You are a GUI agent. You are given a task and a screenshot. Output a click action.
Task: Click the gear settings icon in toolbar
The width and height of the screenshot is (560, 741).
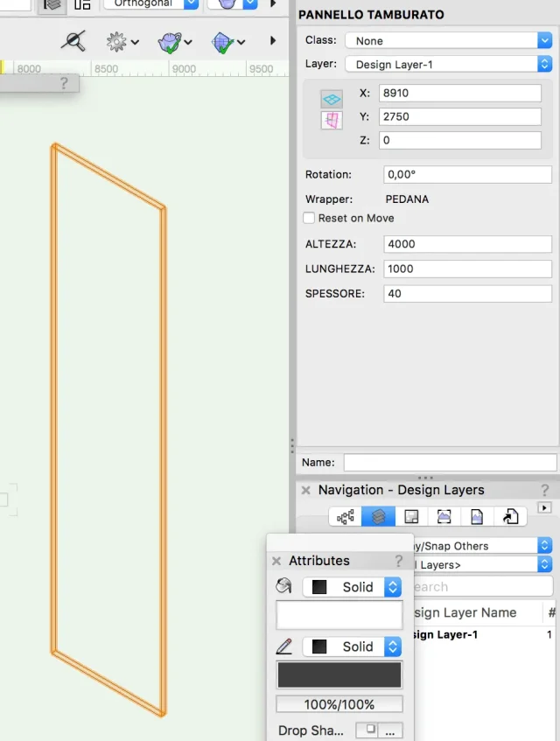pos(116,42)
